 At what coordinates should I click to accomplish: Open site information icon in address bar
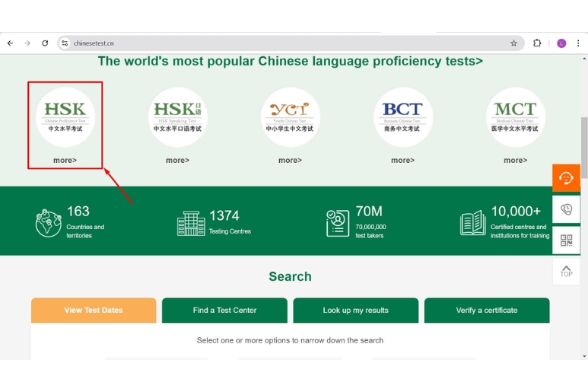(x=65, y=43)
